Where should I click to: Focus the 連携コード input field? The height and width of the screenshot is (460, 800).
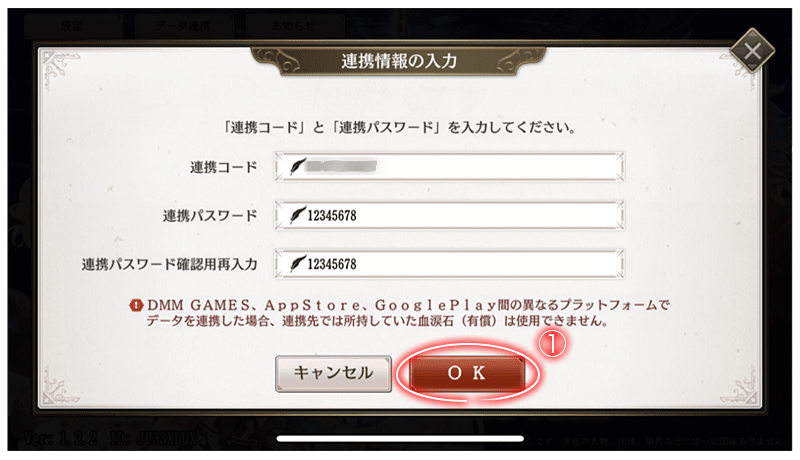click(449, 166)
